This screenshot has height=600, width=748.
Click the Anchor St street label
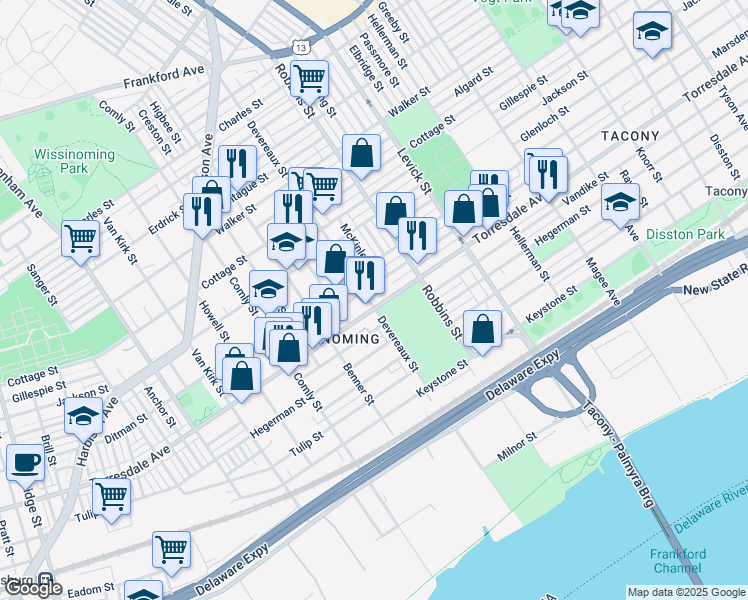(160, 406)
